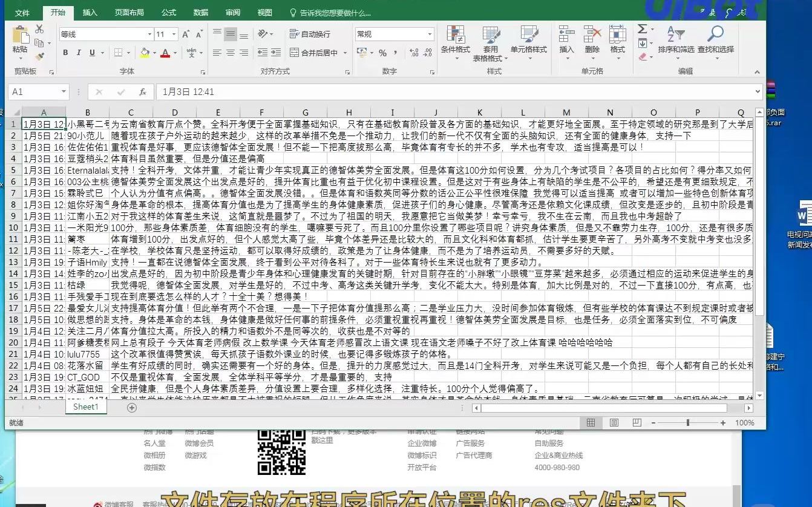Click the text orientation icon
The height and width of the screenshot is (507, 812).
click(263, 34)
